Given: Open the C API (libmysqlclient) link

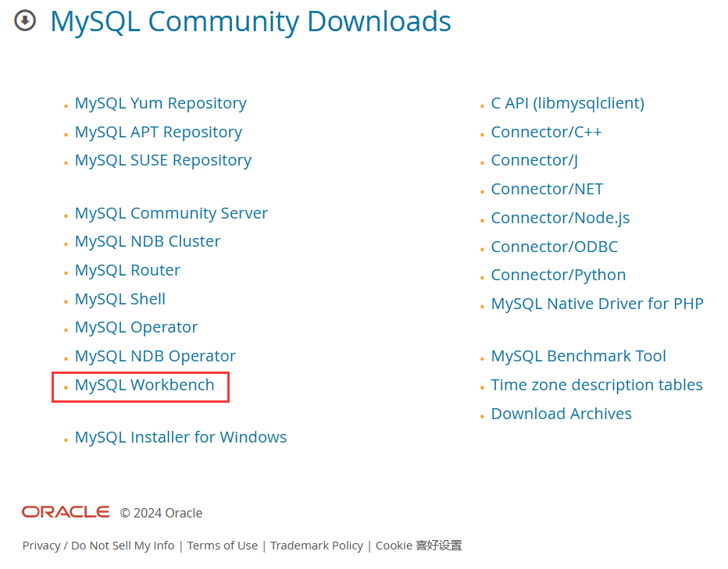Looking at the screenshot, I should tap(568, 104).
